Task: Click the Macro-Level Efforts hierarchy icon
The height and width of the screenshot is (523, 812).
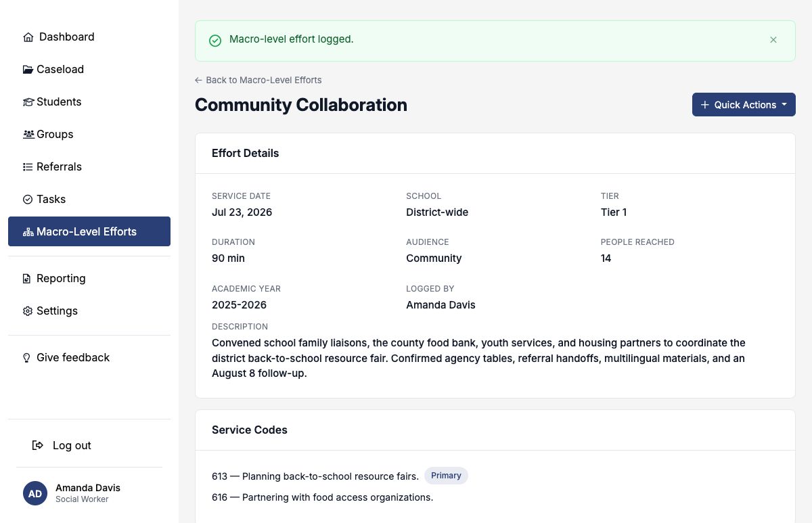Action: click(x=28, y=232)
